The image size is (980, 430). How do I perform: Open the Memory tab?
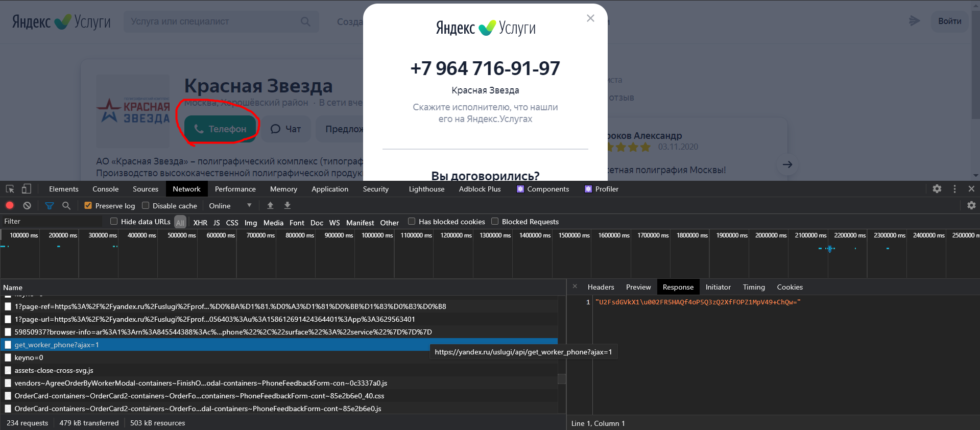[x=283, y=189]
